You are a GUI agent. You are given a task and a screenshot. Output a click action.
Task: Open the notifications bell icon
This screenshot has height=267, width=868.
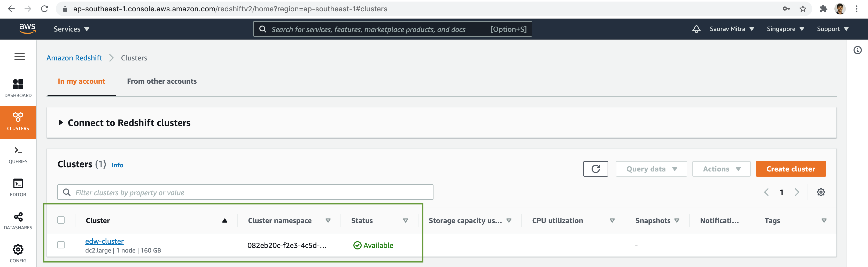click(x=696, y=29)
